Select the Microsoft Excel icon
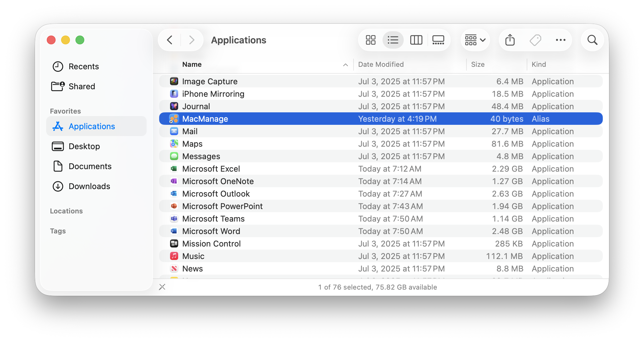644x342 pixels. tap(174, 169)
